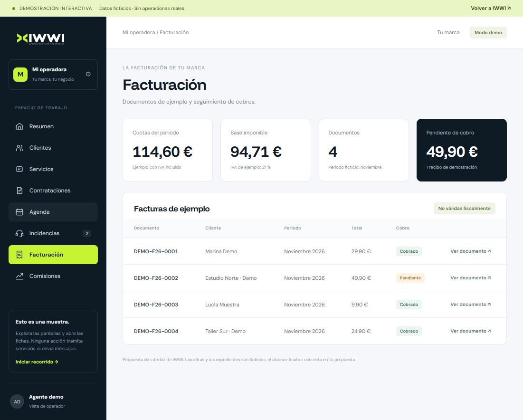Click the Resumen home icon
The height and width of the screenshot is (420, 523).
coord(19,126)
